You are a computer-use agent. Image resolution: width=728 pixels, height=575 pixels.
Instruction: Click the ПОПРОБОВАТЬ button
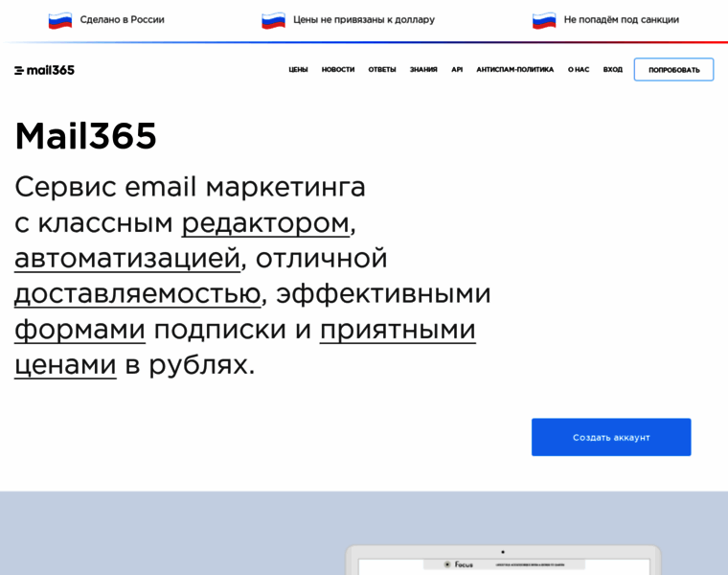pyautogui.click(x=673, y=70)
